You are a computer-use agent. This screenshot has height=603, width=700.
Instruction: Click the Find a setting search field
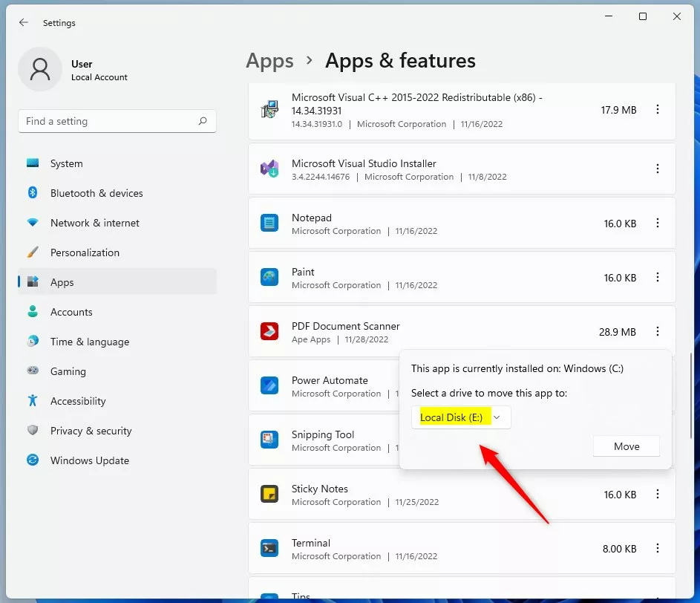coord(117,121)
